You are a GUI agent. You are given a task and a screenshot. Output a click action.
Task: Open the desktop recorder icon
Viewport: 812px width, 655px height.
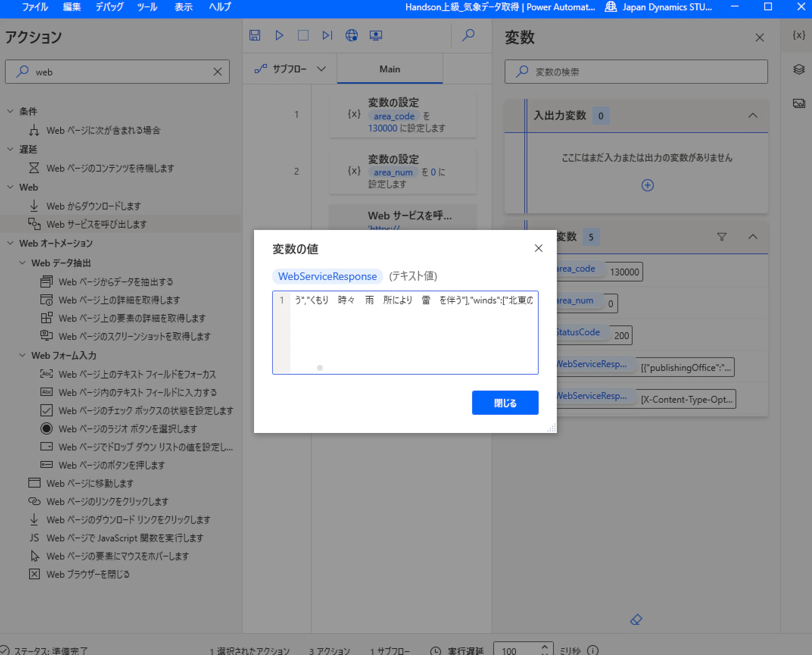(x=376, y=35)
